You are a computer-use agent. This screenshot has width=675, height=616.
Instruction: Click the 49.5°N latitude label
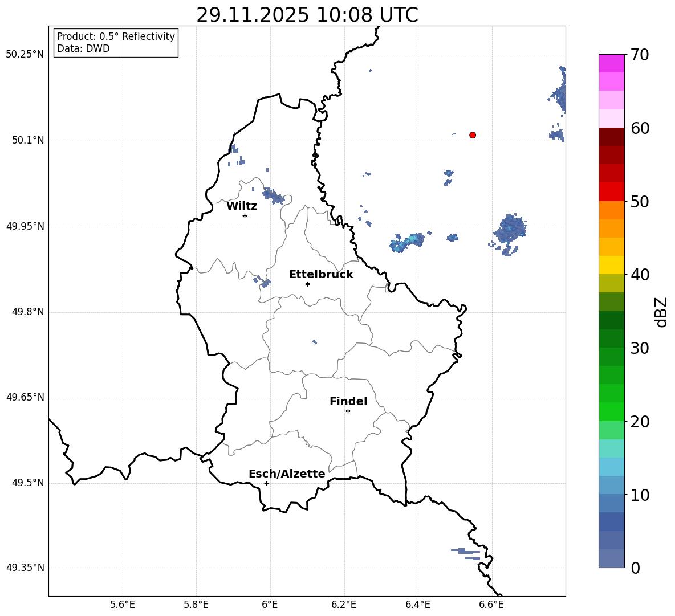pyautogui.click(x=28, y=483)
